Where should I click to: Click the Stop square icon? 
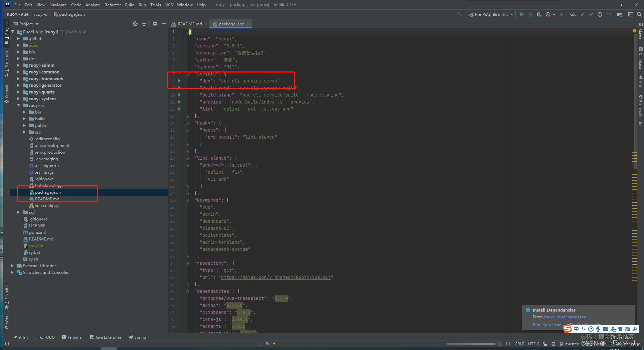561,14
